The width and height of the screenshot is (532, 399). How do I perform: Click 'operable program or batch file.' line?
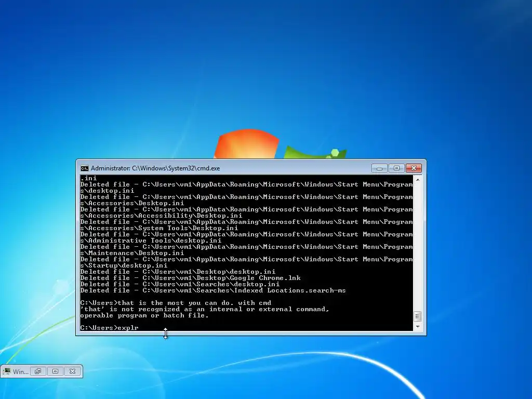click(x=144, y=315)
